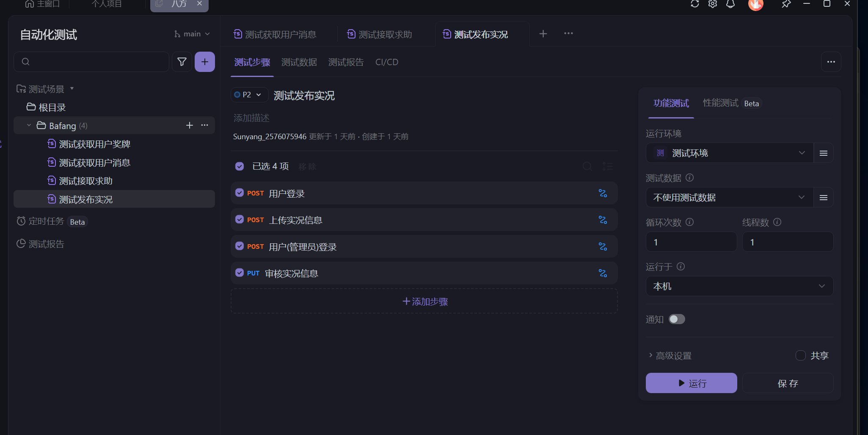Open the notifications bell icon
The image size is (868, 435).
[730, 4]
